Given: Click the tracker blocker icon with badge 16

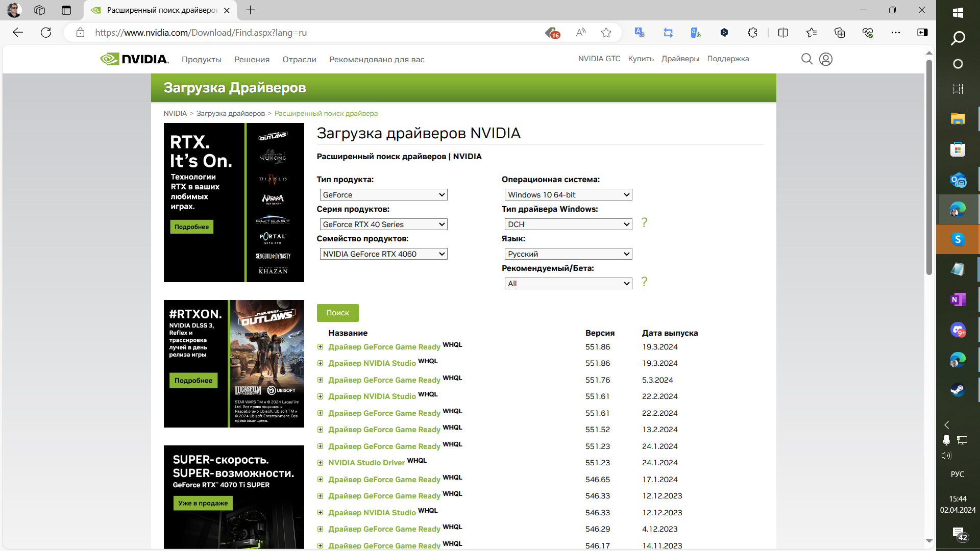Looking at the screenshot, I should click(552, 33).
